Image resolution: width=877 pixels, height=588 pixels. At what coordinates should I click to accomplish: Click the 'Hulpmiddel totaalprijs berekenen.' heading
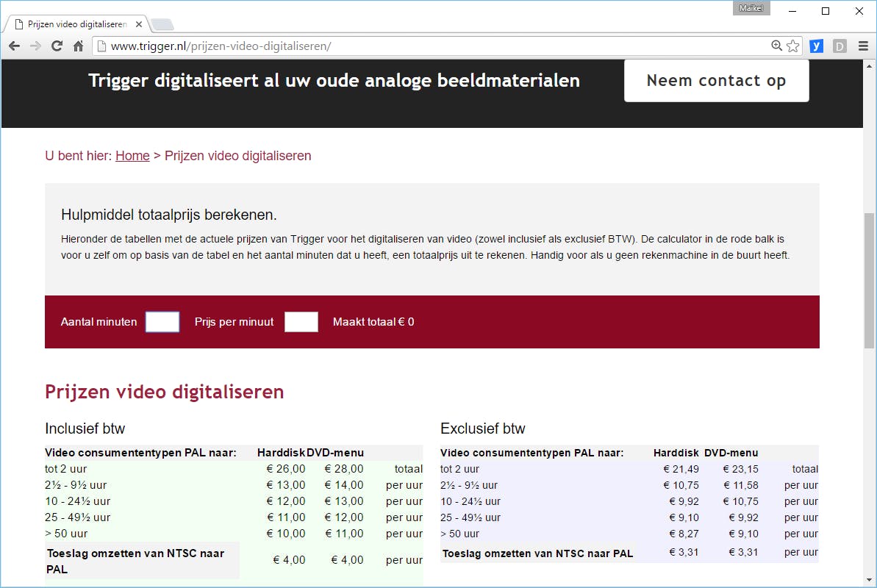(169, 215)
